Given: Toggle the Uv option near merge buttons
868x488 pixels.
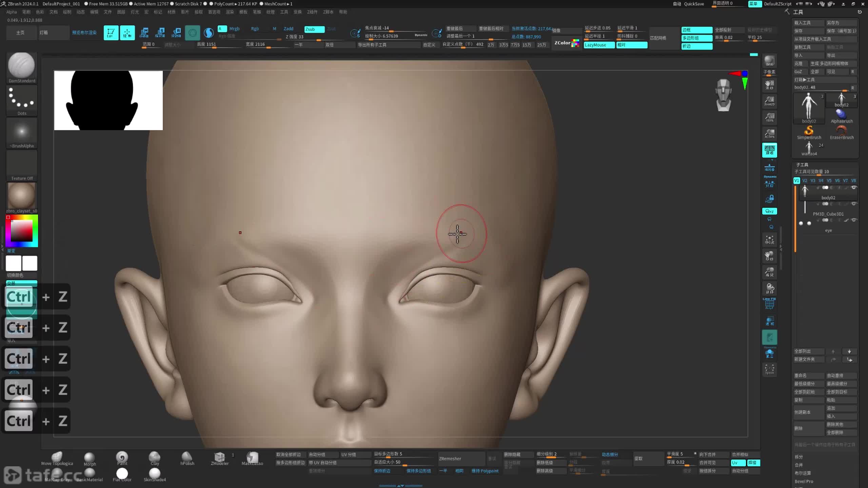Looking at the screenshot, I should [738, 463].
